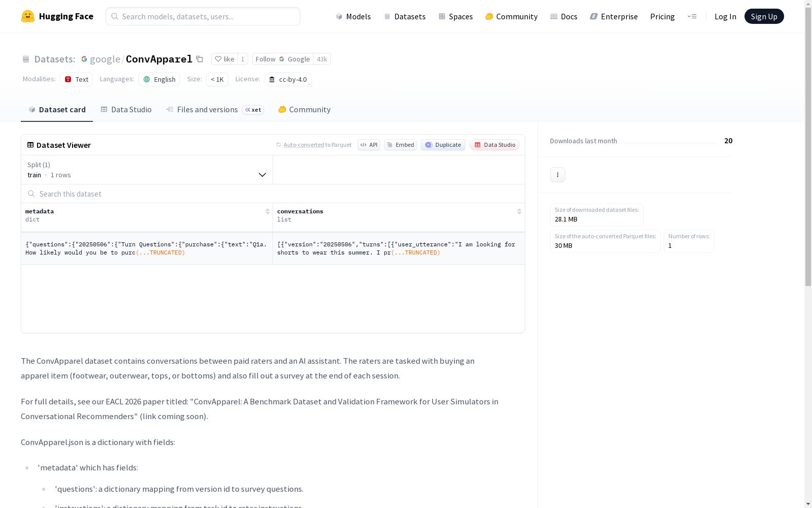The height and width of the screenshot is (508, 812).
Task: Click the Sign Up button
Action: click(764, 16)
